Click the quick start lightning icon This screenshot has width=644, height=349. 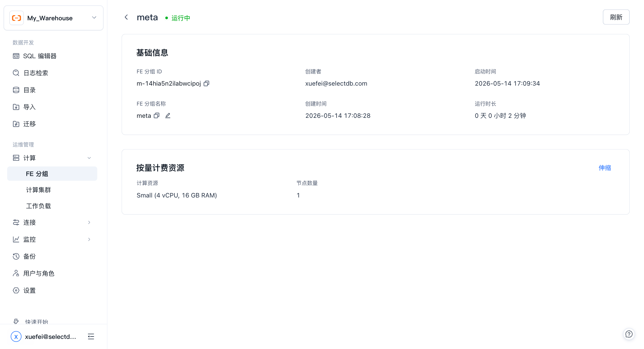(x=16, y=321)
